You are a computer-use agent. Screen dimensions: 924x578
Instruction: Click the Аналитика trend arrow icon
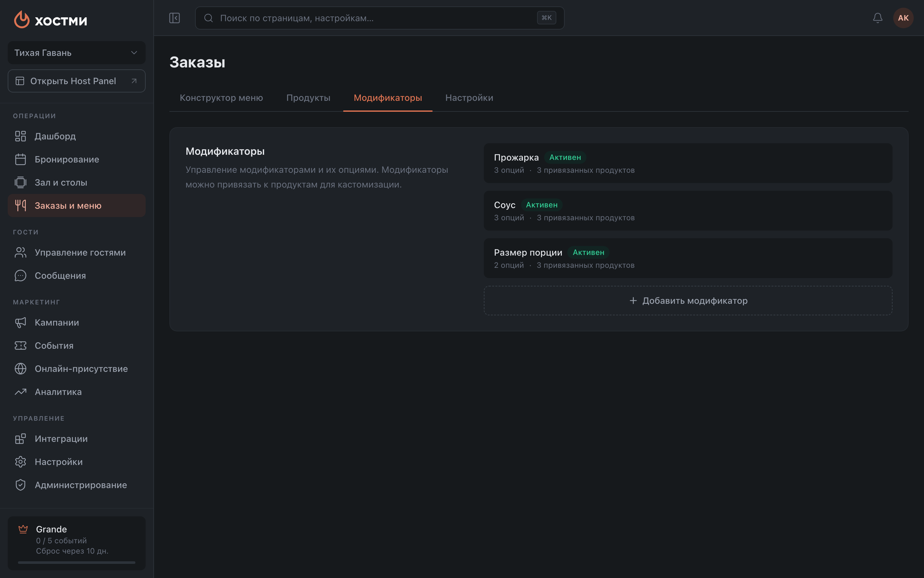(21, 392)
